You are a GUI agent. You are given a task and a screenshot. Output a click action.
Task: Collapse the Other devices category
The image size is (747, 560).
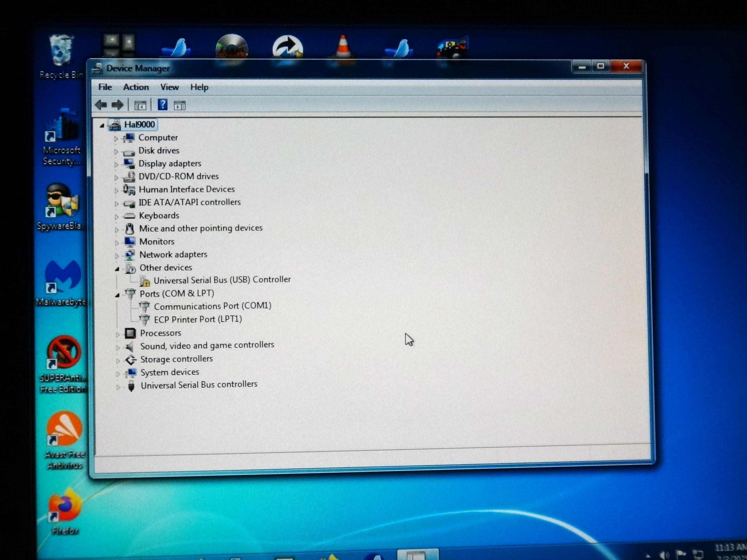[117, 269]
